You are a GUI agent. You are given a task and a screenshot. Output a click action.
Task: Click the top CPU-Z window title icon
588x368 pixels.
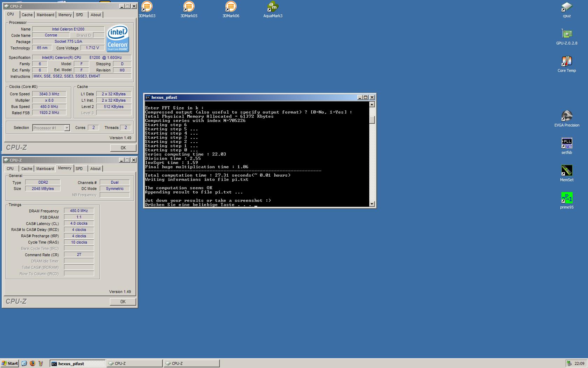[6, 6]
